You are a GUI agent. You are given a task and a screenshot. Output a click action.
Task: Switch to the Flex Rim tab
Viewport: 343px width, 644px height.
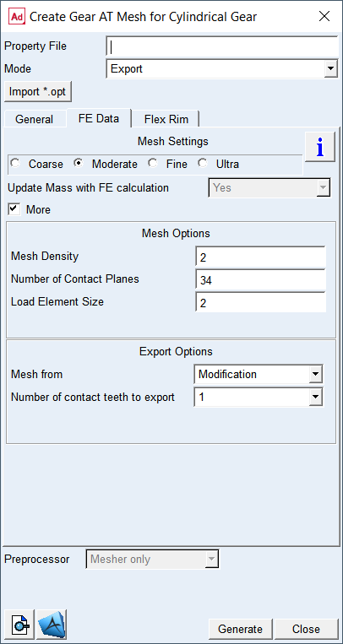(166, 119)
